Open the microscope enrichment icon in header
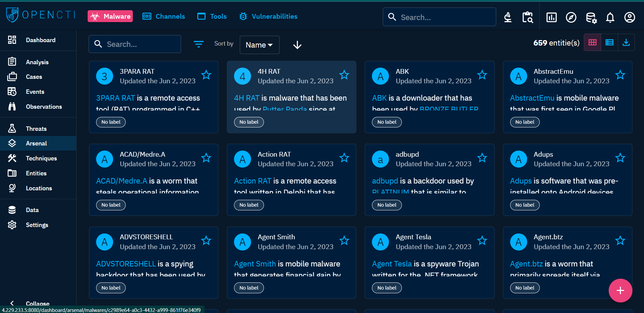Image resolution: width=644 pixels, height=313 pixels. (508, 17)
